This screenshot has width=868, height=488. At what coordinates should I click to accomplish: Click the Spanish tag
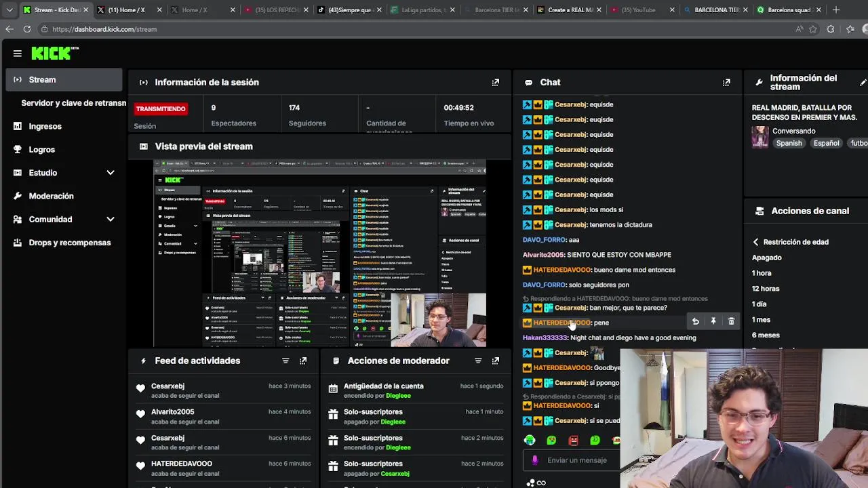[x=789, y=143]
